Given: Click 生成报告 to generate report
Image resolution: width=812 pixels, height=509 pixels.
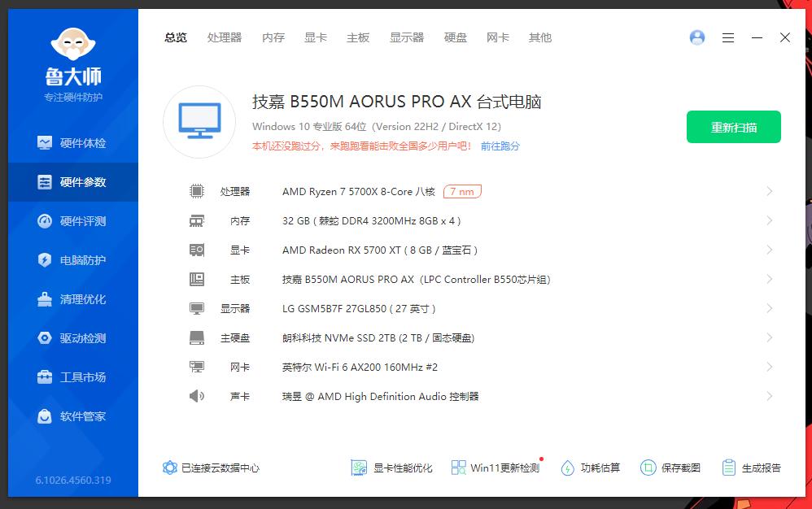Looking at the screenshot, I should coord(752,468).
